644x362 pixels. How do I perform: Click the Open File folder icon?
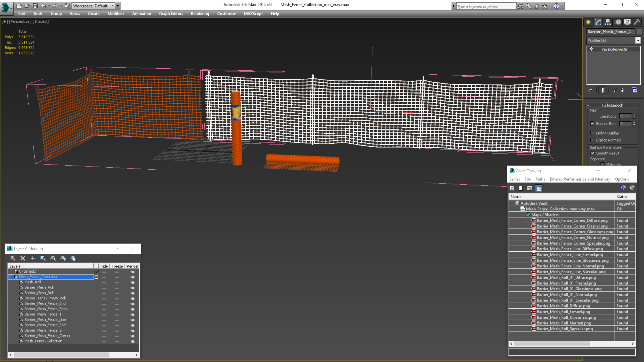click(27, 6)
